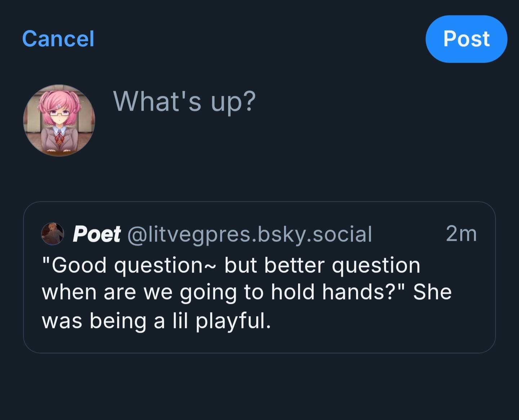Screen dimensions: 519x420
Task: Click the "She" word in quoted post
Action: (432, 292)
